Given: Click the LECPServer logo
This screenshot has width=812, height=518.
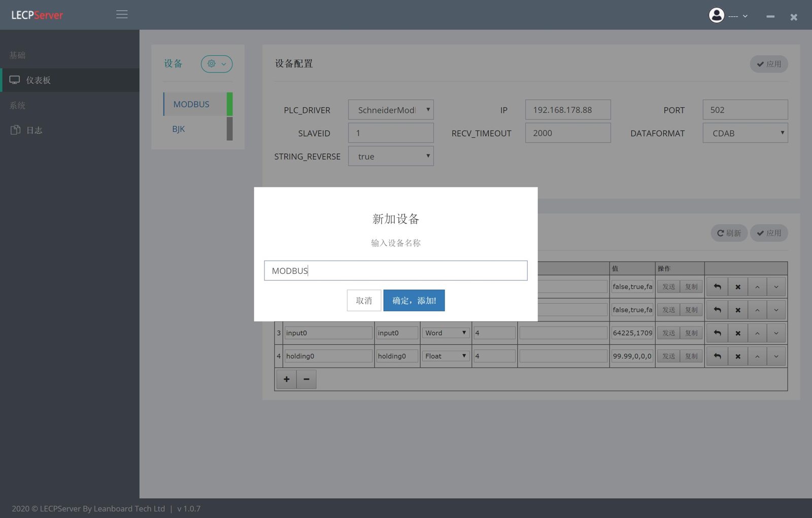Looking at the screenshot, I should click(37, 15).
